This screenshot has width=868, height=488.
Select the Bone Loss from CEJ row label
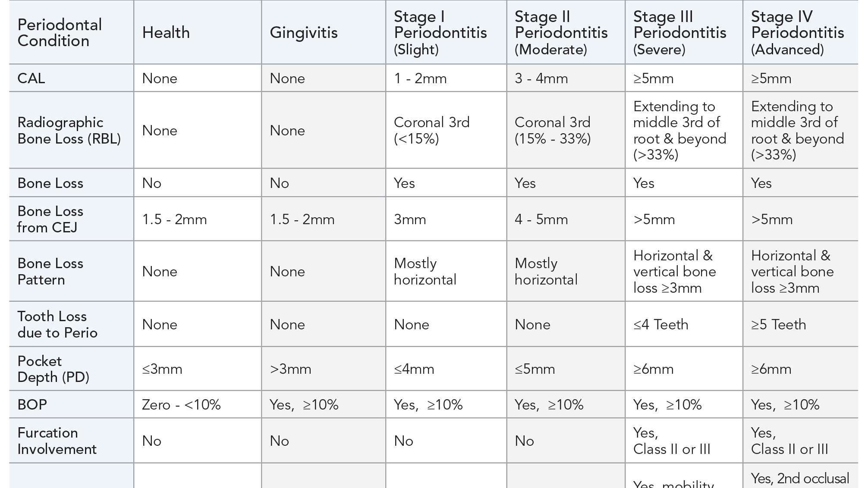point(50,219)
